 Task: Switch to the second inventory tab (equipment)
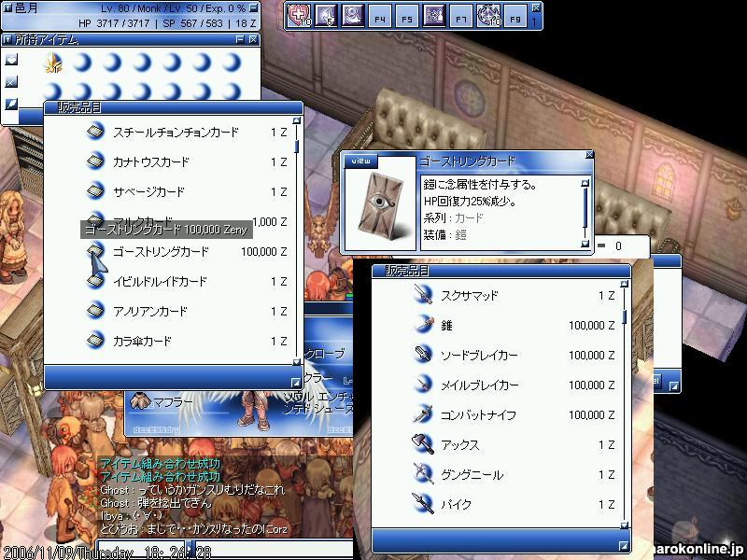coord(11,82)
